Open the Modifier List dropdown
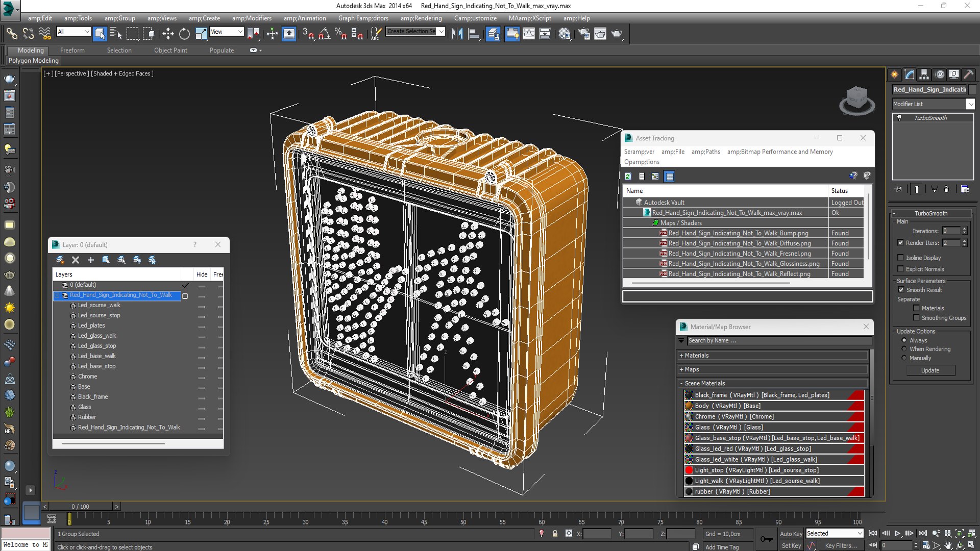The image size is (980, 551). click(970, 104)
